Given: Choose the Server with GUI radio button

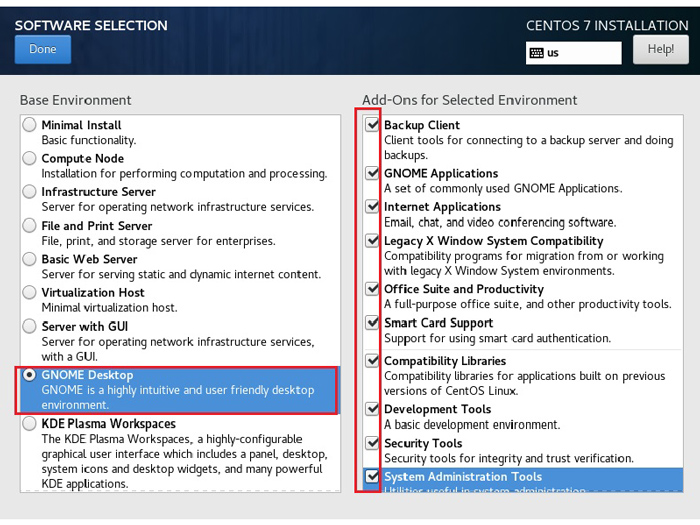Looking at the screenshot, I should click(29, 326).
